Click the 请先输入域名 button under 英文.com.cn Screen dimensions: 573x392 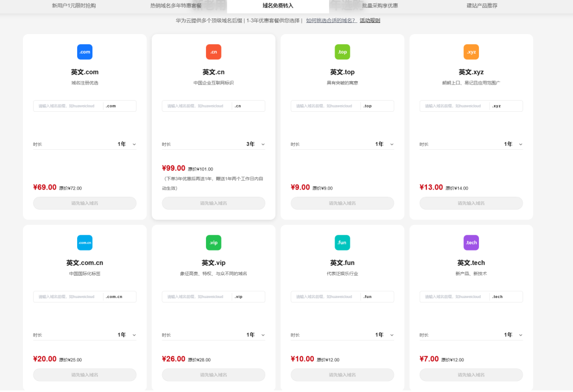84,375
